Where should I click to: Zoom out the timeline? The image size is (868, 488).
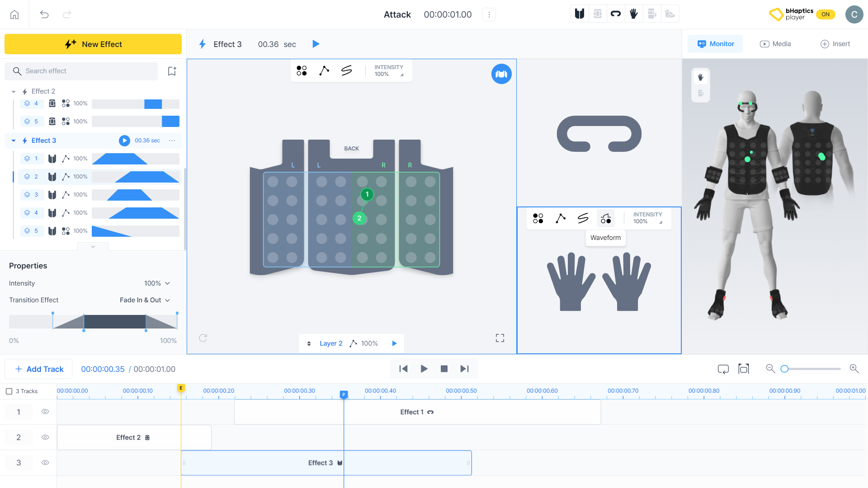point(770,369)
